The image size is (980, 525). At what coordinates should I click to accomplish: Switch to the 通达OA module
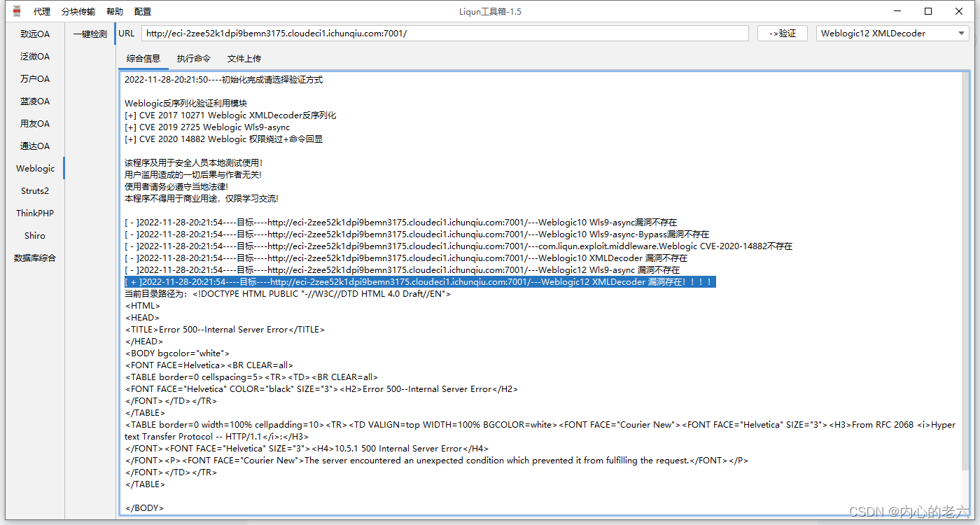(x=34, y=146)
